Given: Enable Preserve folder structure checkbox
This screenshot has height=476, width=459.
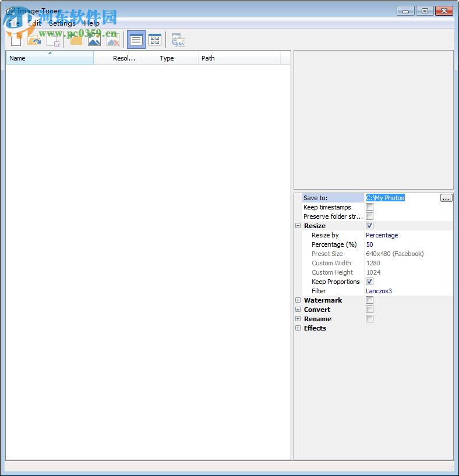Looking at the screenshot, I should (x=370, y=216).
